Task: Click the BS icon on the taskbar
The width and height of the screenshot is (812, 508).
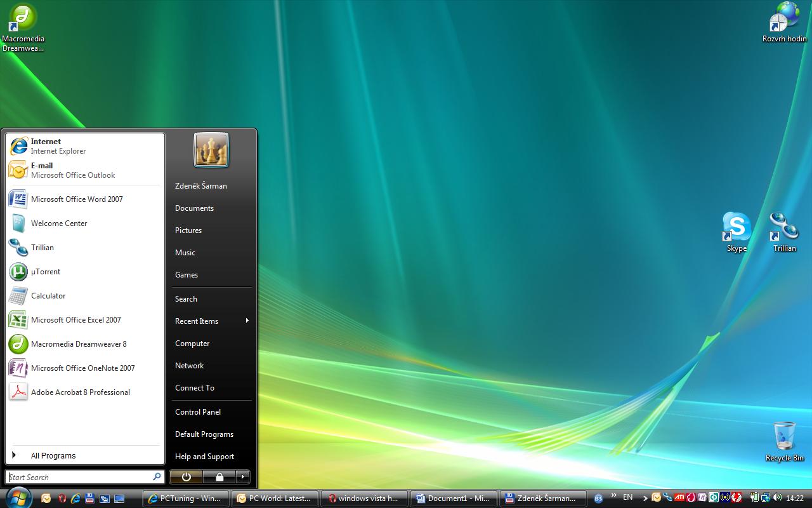Action: tap(598, 498)
